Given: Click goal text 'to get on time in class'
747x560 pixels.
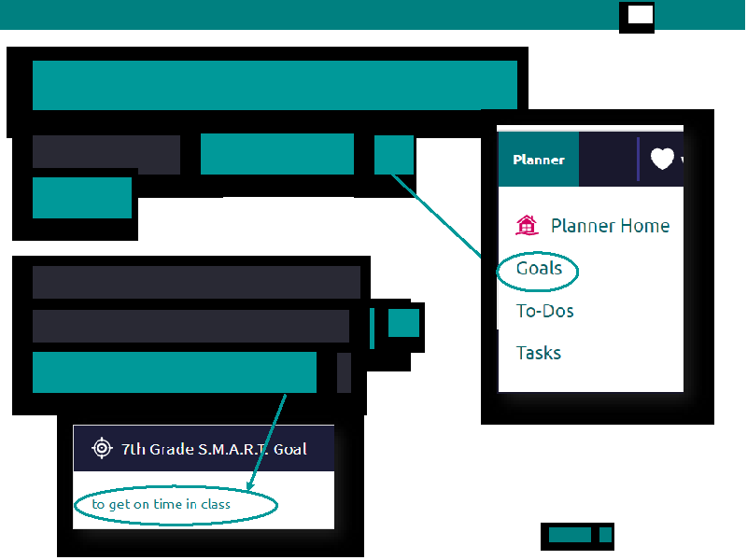Looking at the screenshot, I should click(161, 504).
